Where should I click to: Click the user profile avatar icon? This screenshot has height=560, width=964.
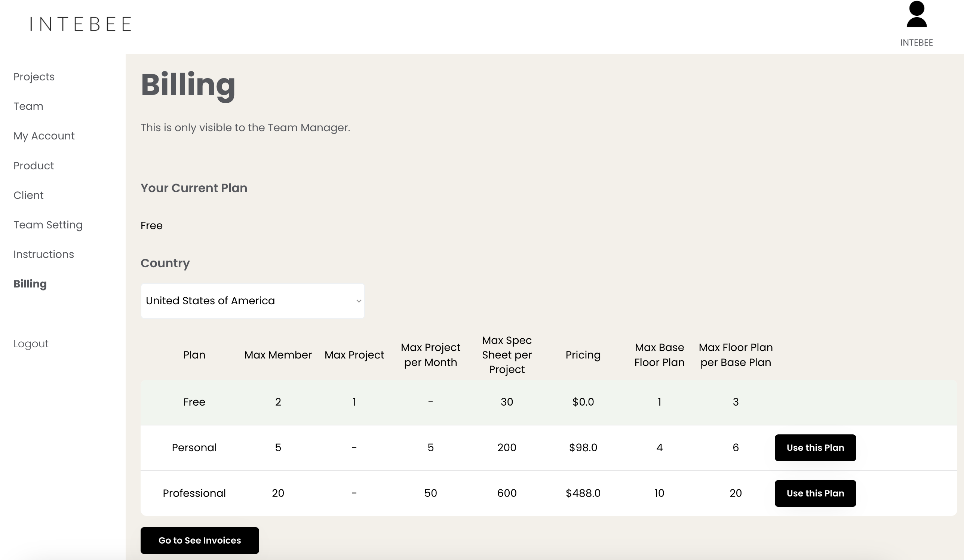point(917,15)
